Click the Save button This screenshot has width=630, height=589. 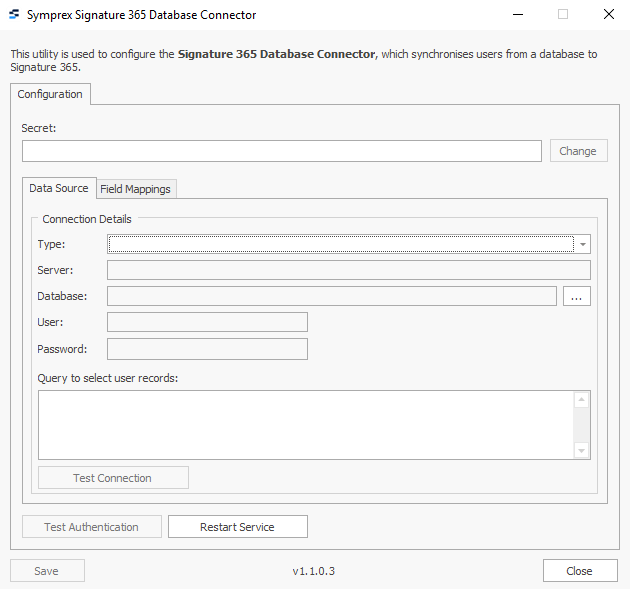tap(47, 571)
